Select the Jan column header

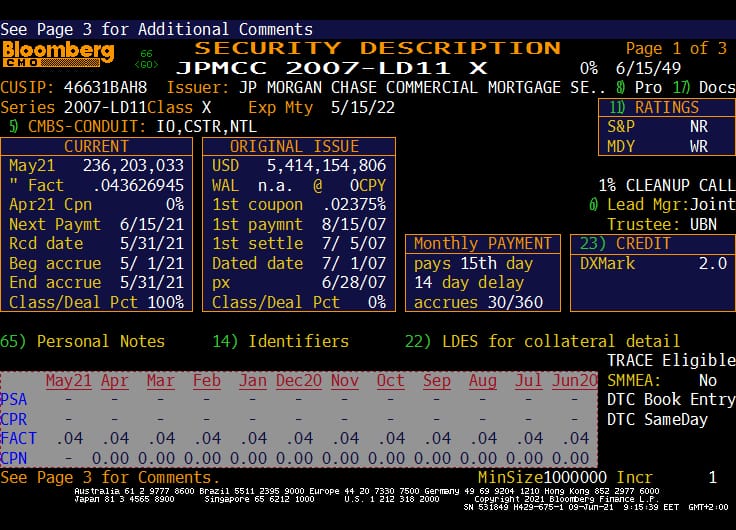[x=253, y=381]
